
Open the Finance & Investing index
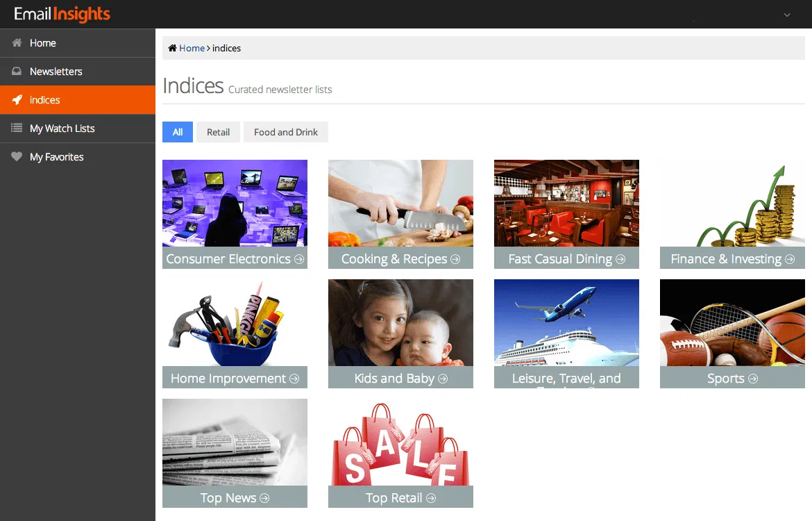point(726,259)
